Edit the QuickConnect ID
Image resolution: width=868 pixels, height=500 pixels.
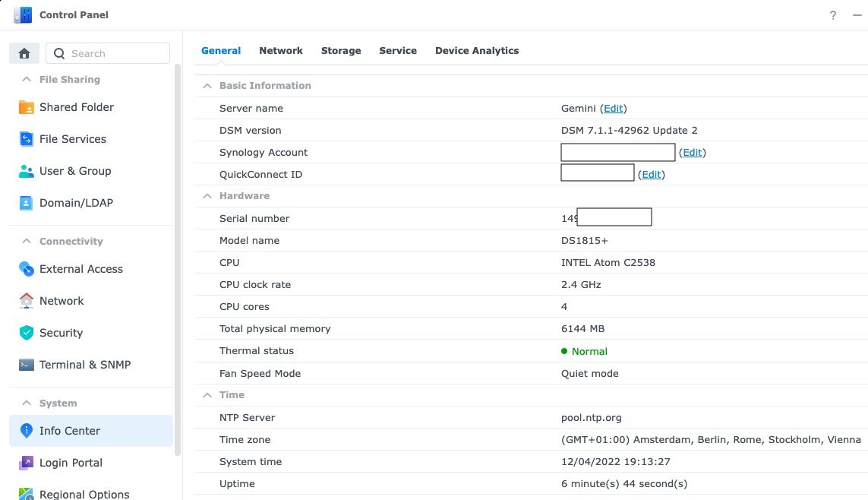651,175
